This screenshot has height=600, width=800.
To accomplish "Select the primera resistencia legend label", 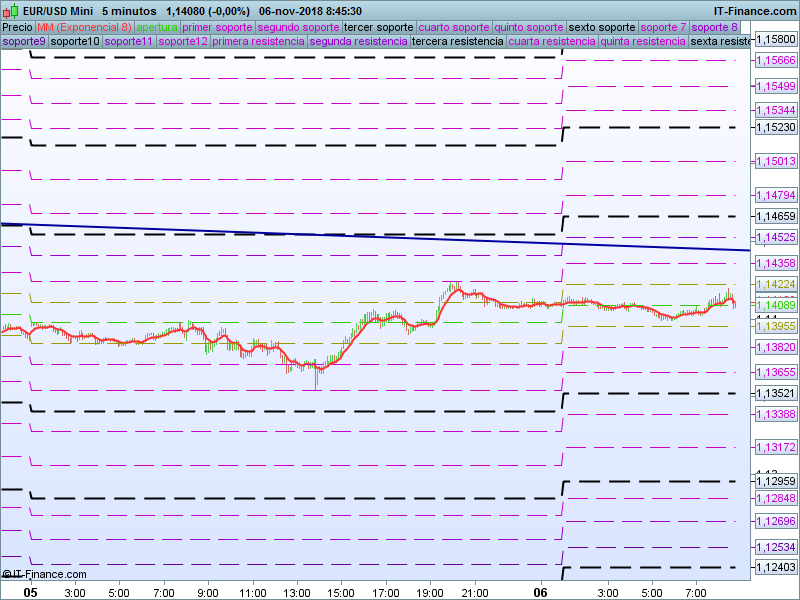I will (259, 42).
